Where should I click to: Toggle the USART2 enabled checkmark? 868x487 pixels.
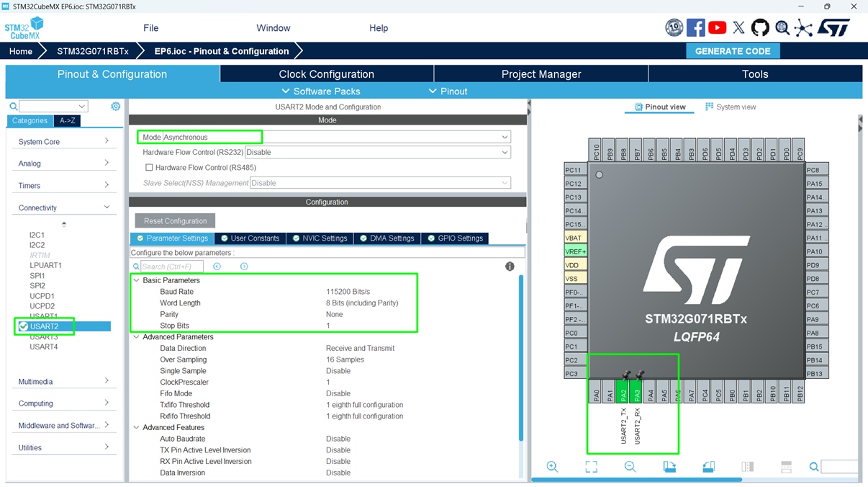pyautogui.click(x=23, y=326)
